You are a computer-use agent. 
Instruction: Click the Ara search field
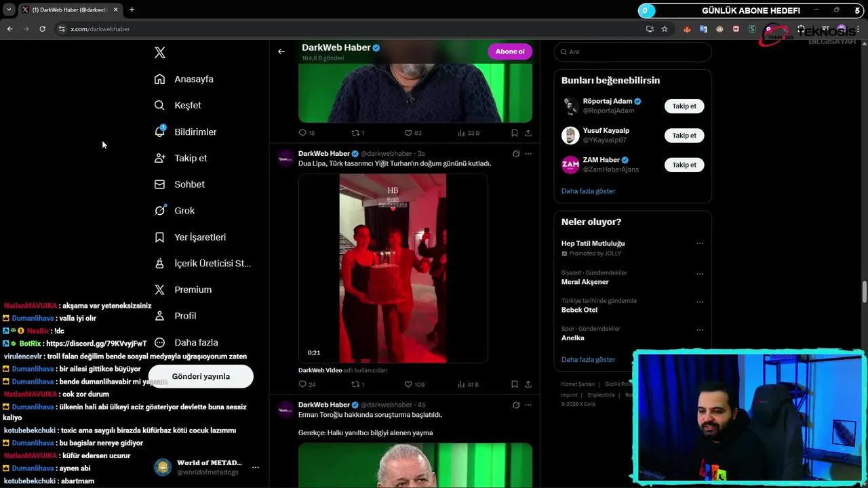(x=633, y=52)
